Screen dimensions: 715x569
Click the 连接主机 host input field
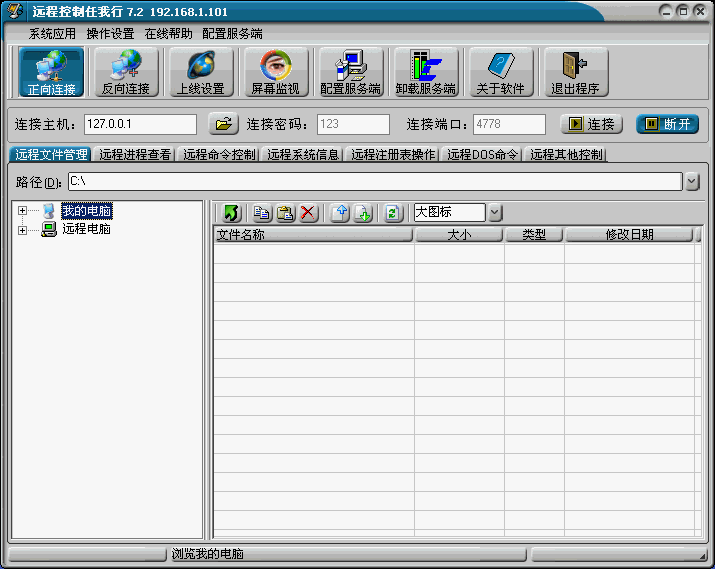coord(140,124)
